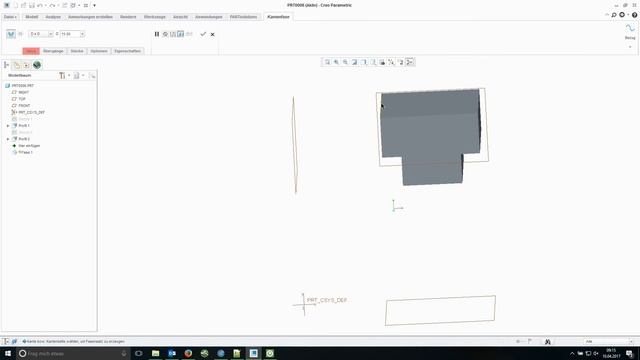Accept the chamfer with the green checkmark
The width and height of the screenshot is (640, 360).
click(x=203, y=34)
